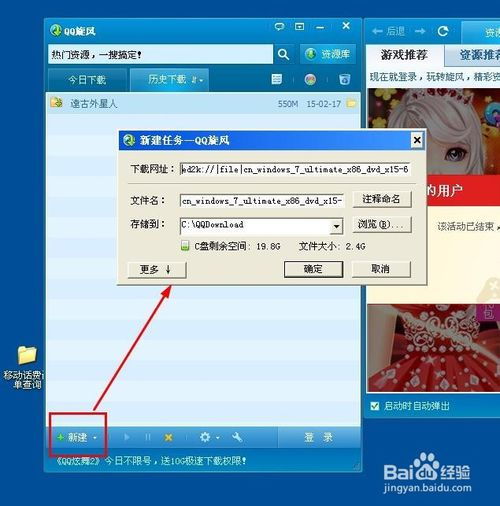Open the QQ炫舞2 promotion link at bottom
Screen dimensions: 500x506
151,461
